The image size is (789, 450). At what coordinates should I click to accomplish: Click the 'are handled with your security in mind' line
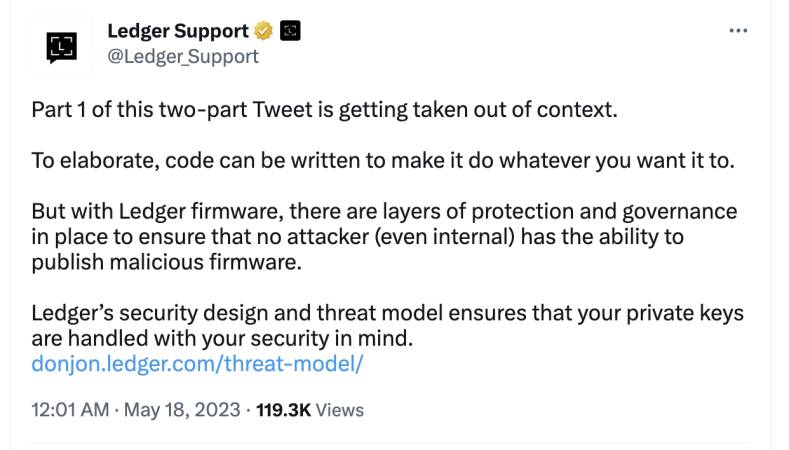[x=222, y=338]
